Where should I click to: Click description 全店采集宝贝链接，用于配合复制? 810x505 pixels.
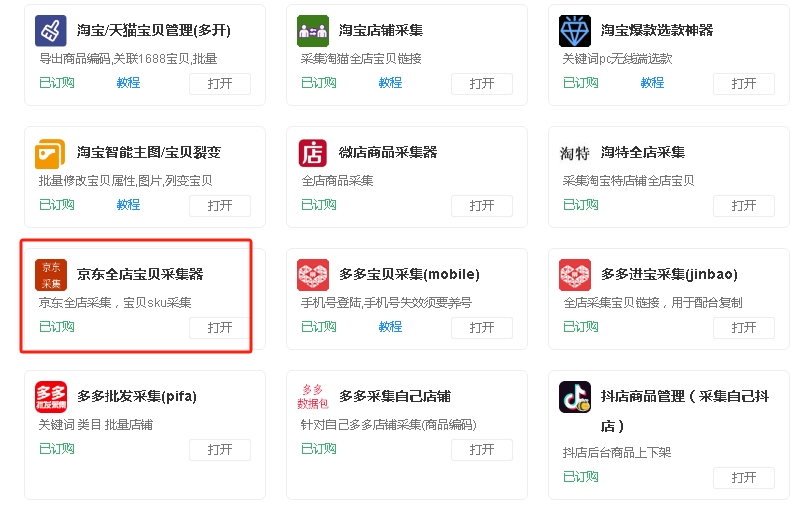[652, 303]
